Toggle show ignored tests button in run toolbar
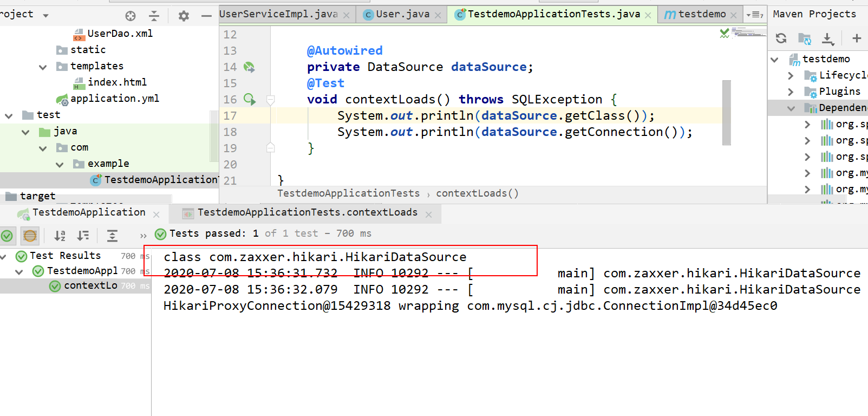Viewport: 868px width, 416px height. [x=30, y=236]
